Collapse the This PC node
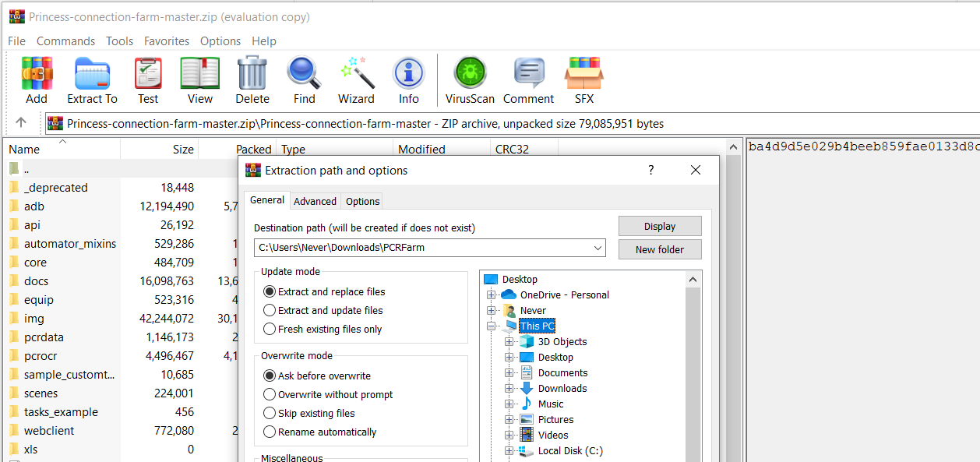Screen dimensions: 980x462 [x=491, y=326]
